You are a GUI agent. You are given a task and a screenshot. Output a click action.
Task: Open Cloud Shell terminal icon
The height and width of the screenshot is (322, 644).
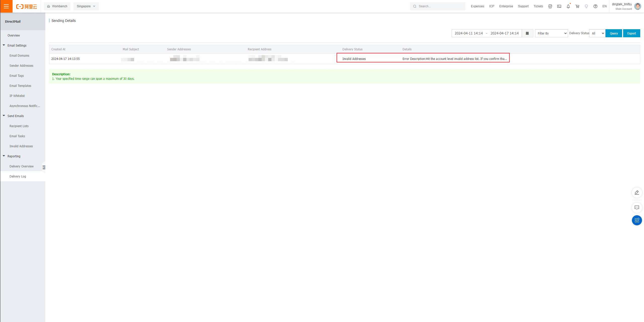point(559,6)
